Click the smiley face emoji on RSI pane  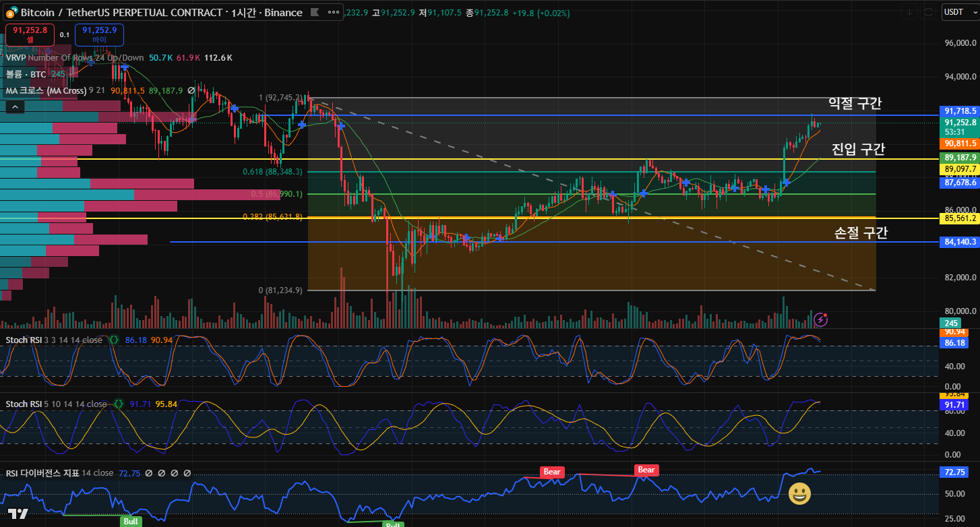click(x=799, y=495)
